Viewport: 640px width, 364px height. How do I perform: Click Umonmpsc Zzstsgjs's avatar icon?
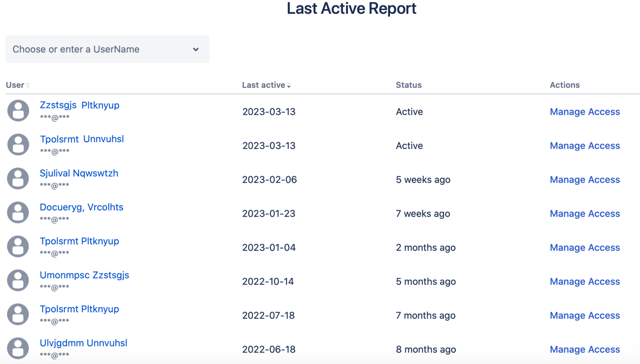point(18,280)
